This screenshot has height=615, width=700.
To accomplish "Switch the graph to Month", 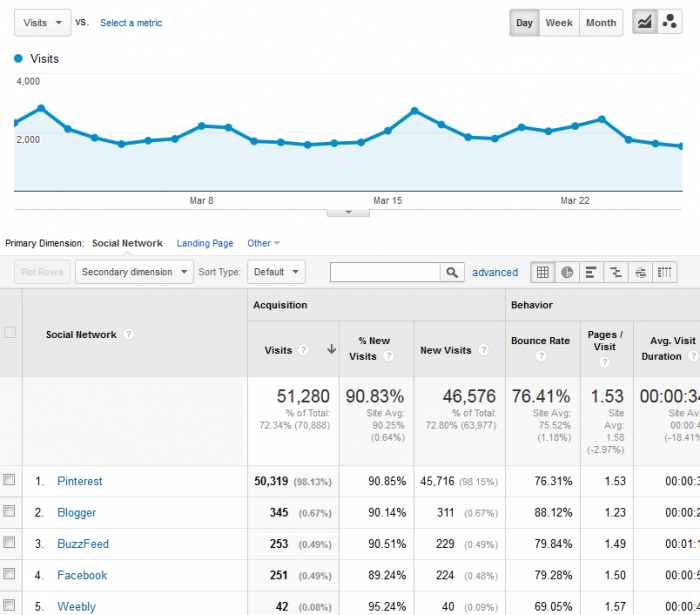I will pos(601,23).
